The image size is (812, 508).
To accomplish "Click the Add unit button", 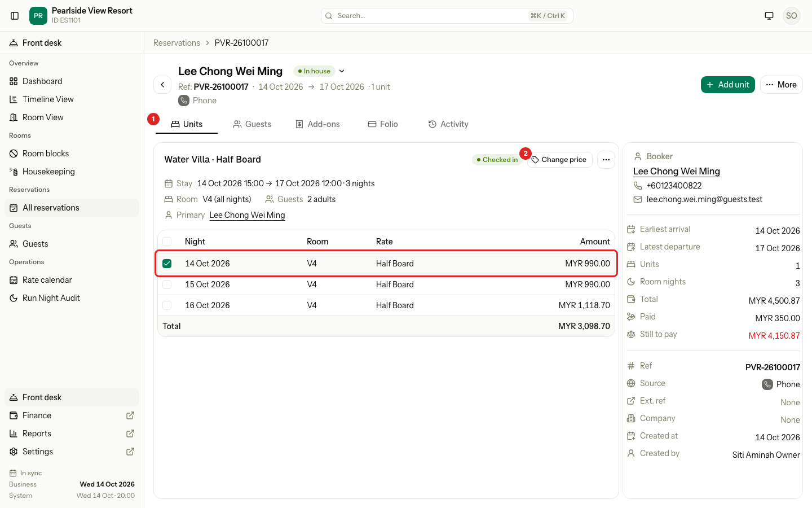I will tap(728, 85).
